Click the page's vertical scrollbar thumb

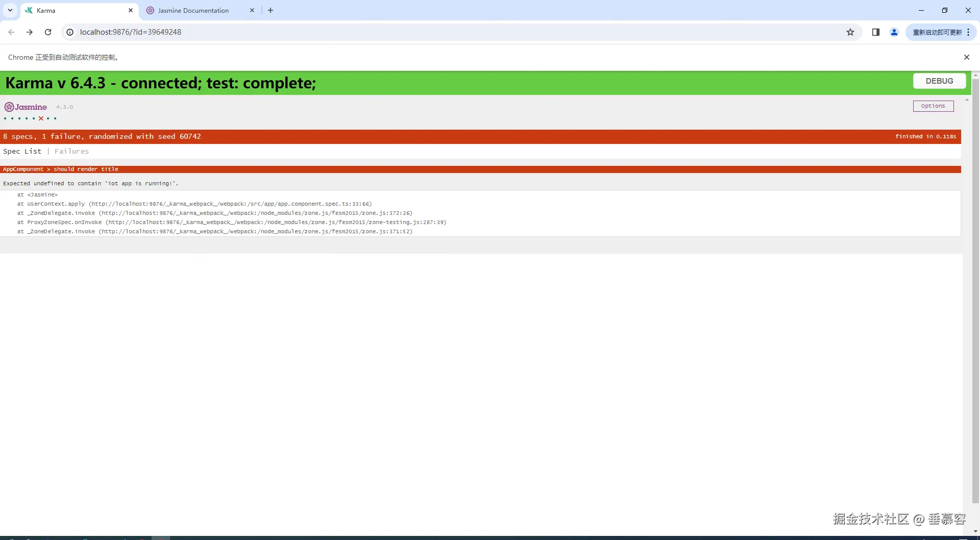pos(975,291)
